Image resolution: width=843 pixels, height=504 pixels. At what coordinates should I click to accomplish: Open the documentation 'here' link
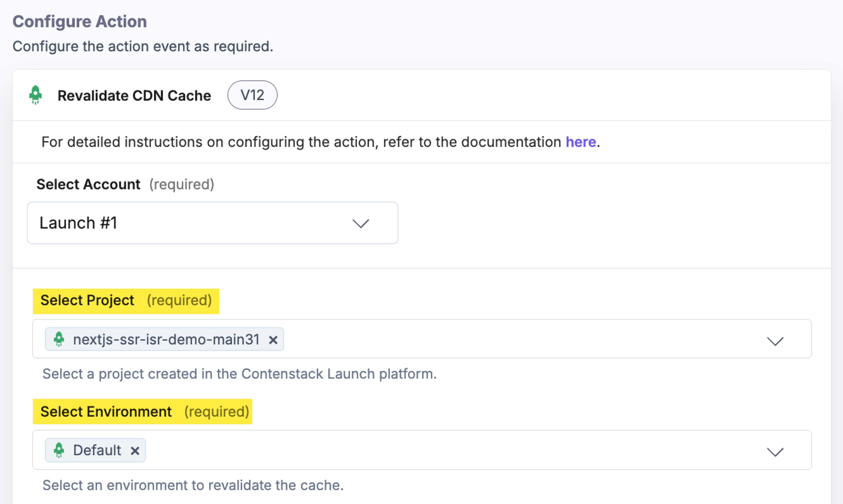(581, 142)
